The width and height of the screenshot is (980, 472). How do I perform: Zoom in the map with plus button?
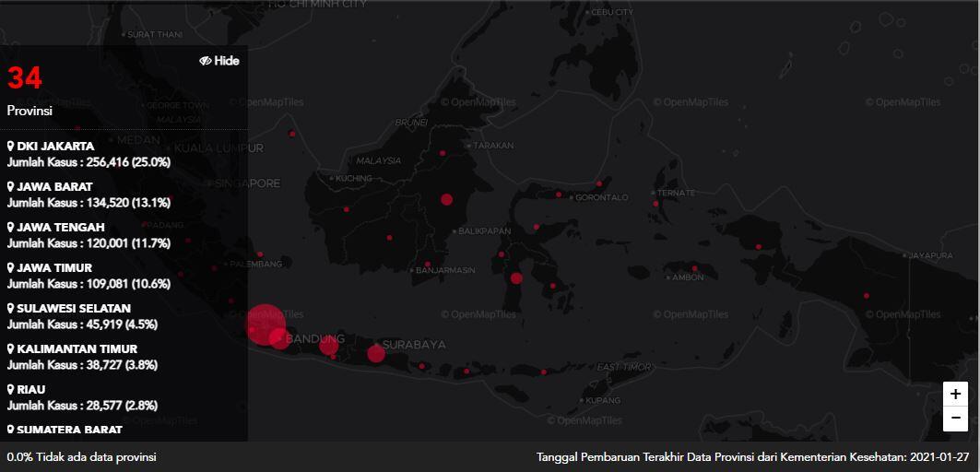pyautogui.click(x=955, y=394)
